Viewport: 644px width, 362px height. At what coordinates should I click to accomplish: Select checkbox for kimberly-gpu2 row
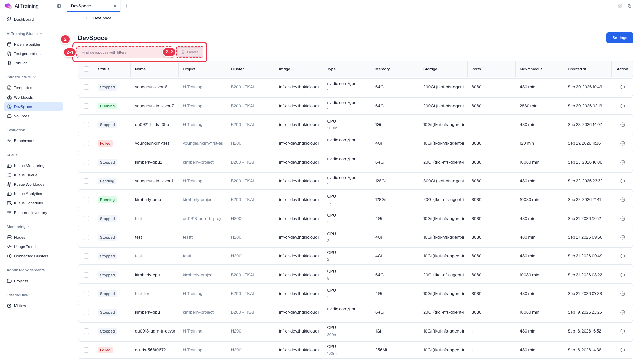click(x=86, y=162)
